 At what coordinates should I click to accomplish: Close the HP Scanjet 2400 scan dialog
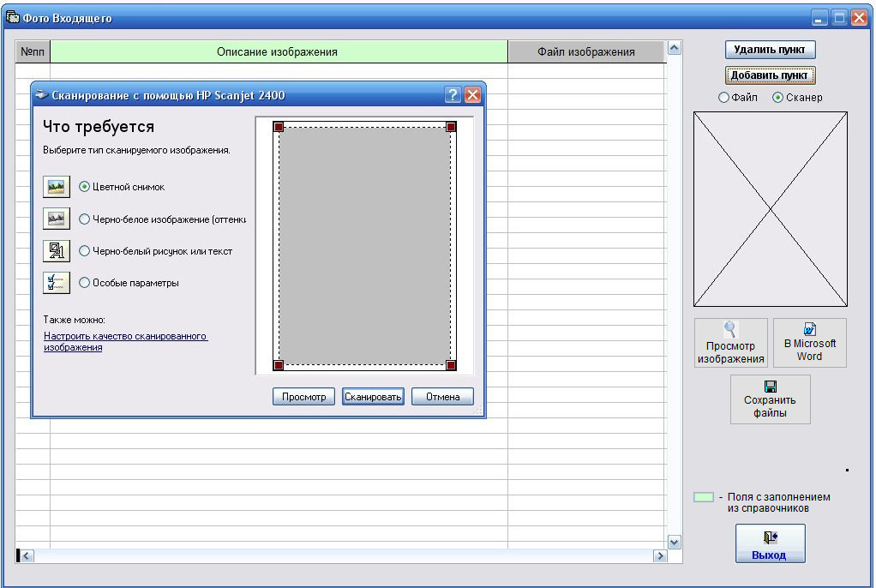click(x=472, y=95)
